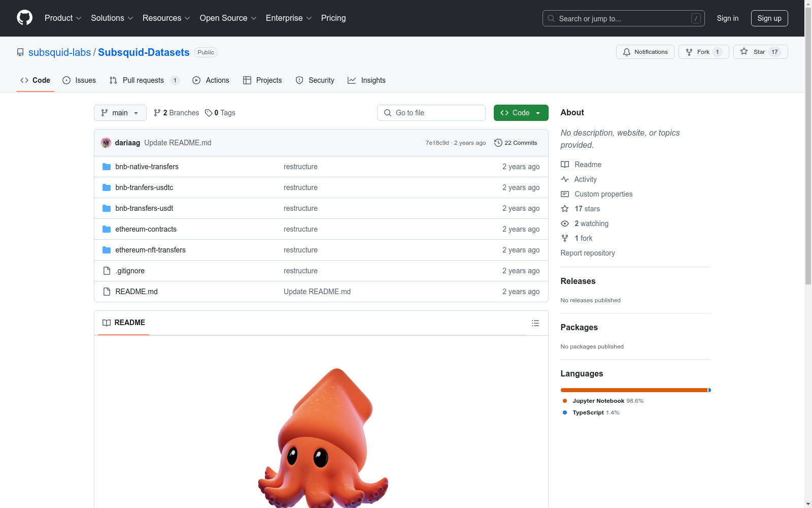
Task: Click the Sign up button
Action: pyautogui.click(x=769, y=18)
